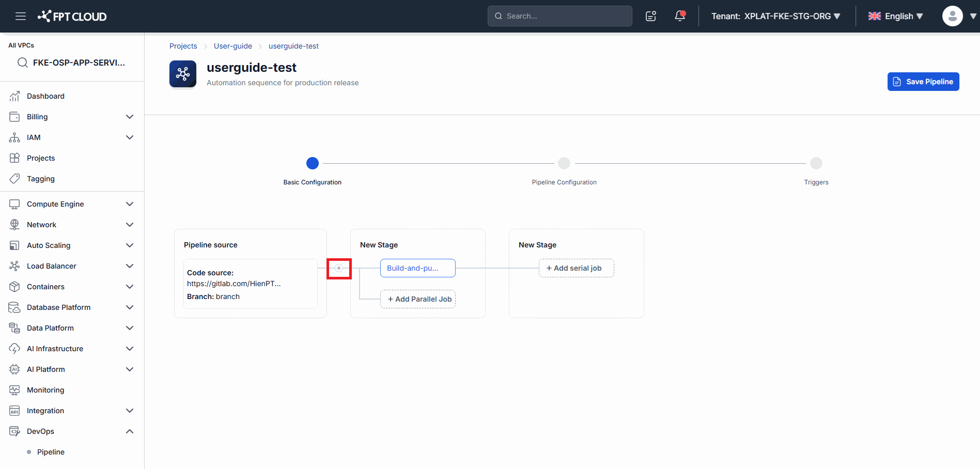Image resolution: width=980 pixels, height=469 pixels.
Task: Click the userguide-test pipeline logo icon
Action: 183,74
